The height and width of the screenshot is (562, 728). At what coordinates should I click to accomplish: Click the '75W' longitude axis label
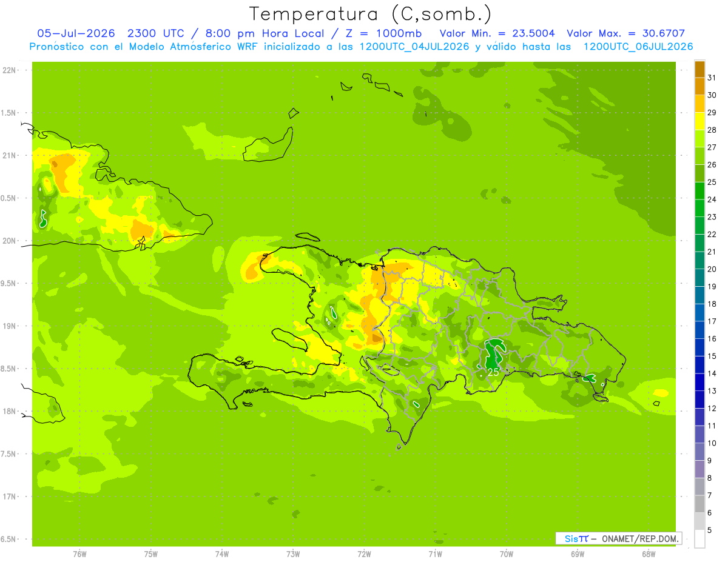coord(150,554)
